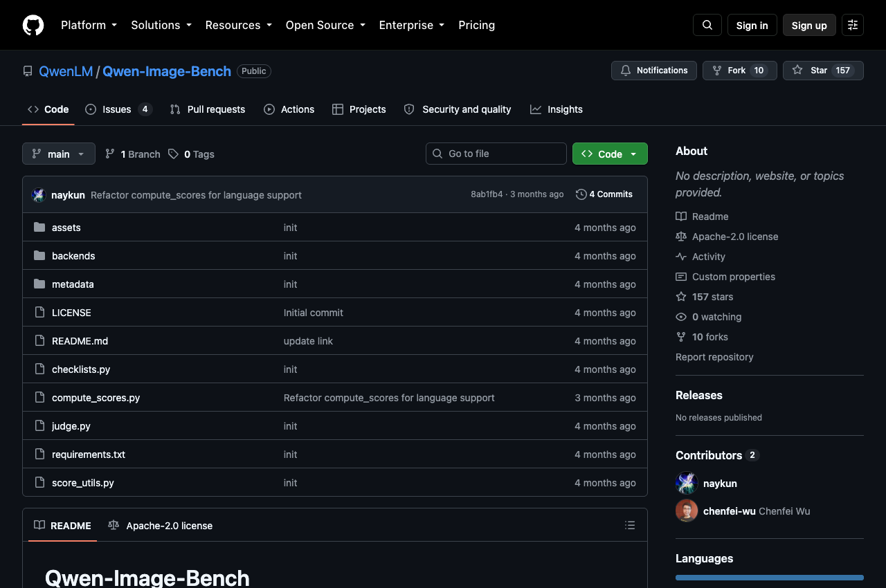Image resolution: width=886 pixels, height=588 pixels.
Task: Open the checklists.py file
Action: (x=81, y=369)
